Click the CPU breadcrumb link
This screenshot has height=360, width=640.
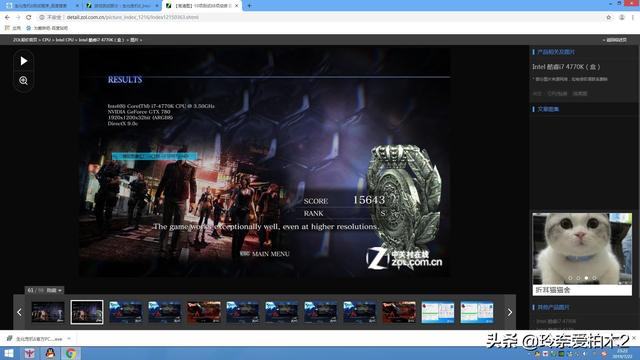tap(46, 40)
